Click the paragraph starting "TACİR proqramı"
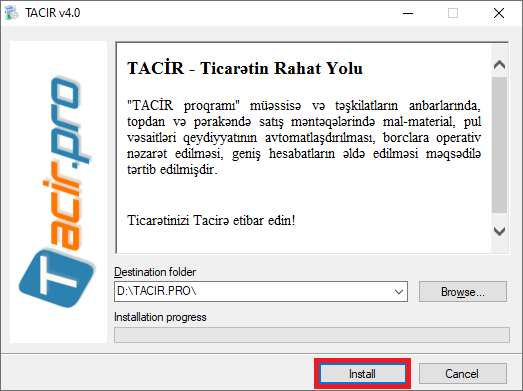This screenshot has width=523, height=391. click(304, 137)
